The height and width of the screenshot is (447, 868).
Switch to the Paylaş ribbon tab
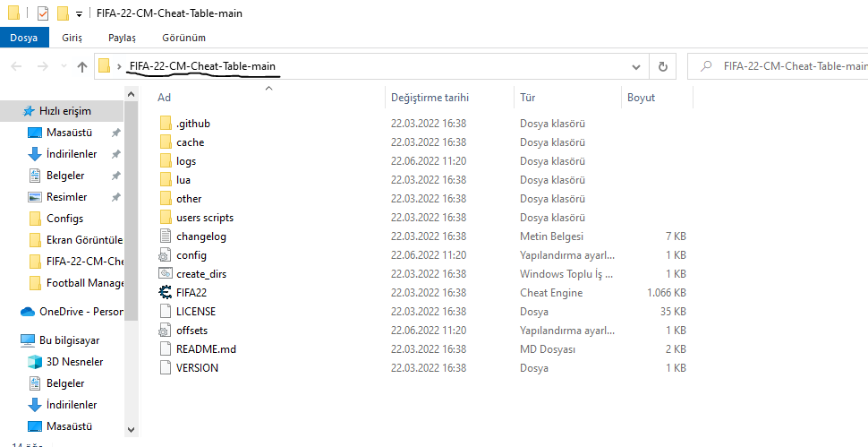coord(122,38)
